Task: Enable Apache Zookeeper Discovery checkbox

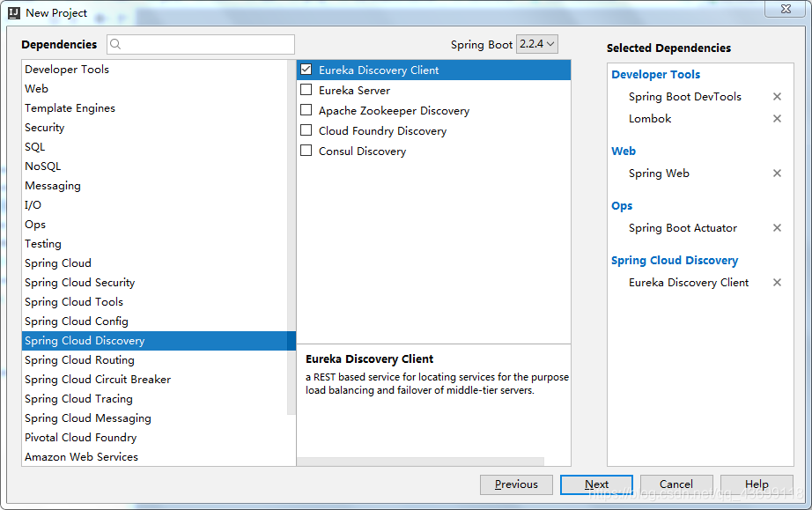Action: pos(306,110)
